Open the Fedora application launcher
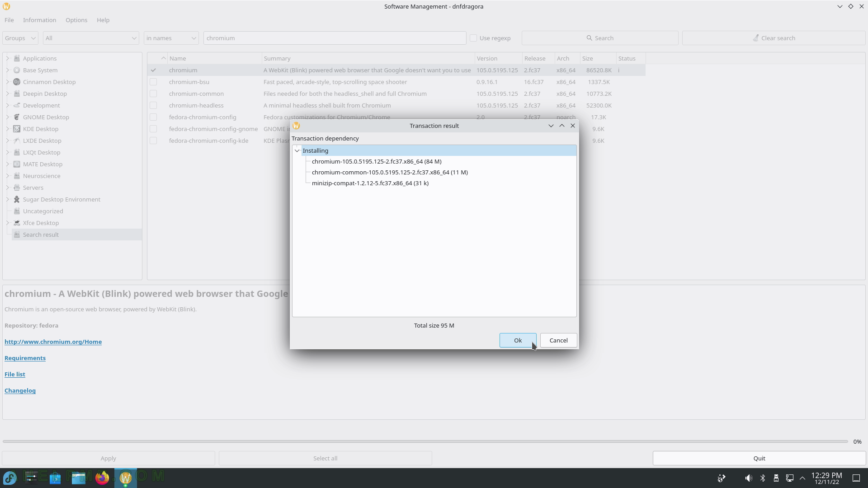The width and height of the screenshot is (868, 488). click(x=10, y=478)
